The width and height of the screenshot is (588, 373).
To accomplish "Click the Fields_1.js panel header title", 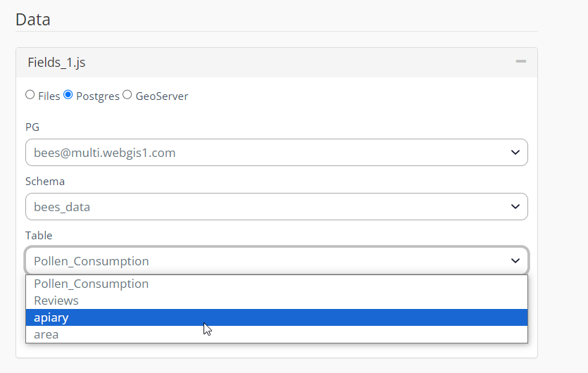I will [56, 63].
